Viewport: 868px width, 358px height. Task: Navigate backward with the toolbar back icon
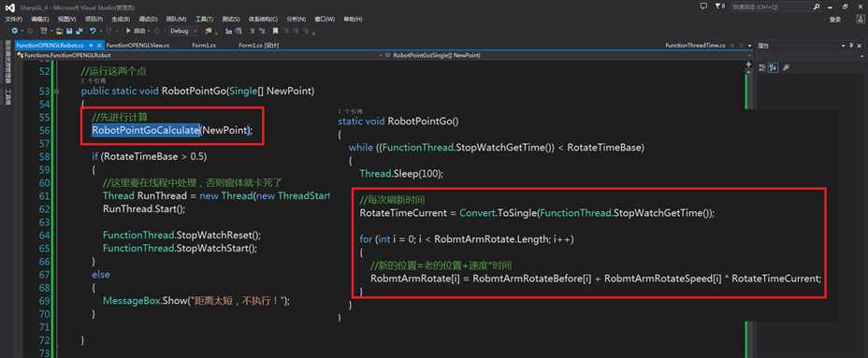pyautogui.click(x=14, y=31)
